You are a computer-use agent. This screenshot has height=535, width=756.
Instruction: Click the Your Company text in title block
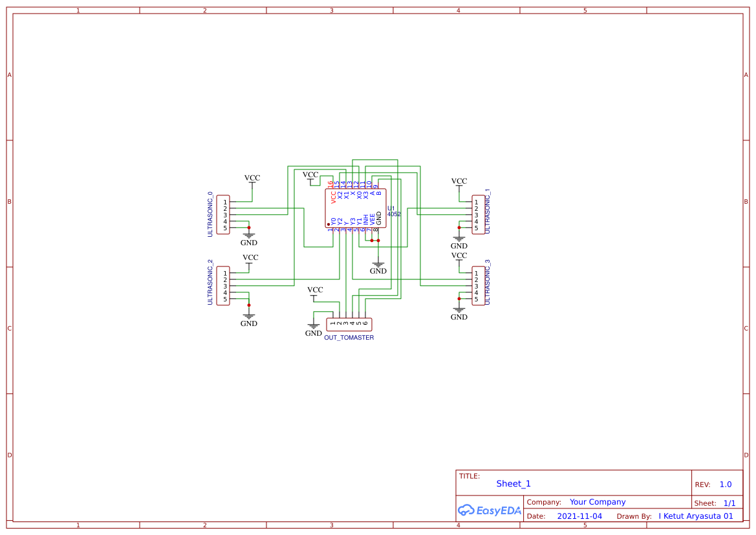[x=596, y=501]
